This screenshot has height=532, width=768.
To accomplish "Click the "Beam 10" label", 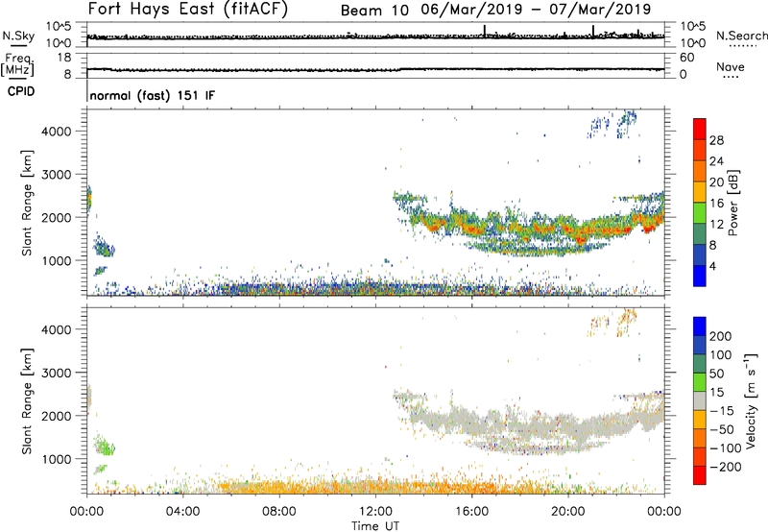I will pos(374,11).
